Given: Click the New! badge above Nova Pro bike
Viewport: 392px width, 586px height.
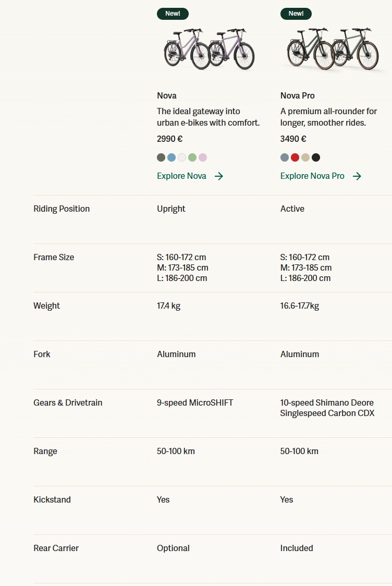Looking at the screenshot, I should click(x=296, y=14).
